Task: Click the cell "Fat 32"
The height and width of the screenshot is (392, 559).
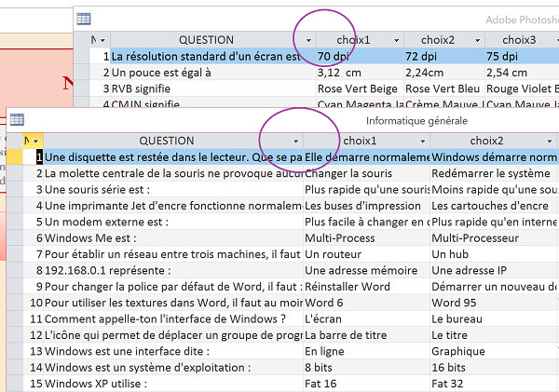Action: tap(495, 384)
